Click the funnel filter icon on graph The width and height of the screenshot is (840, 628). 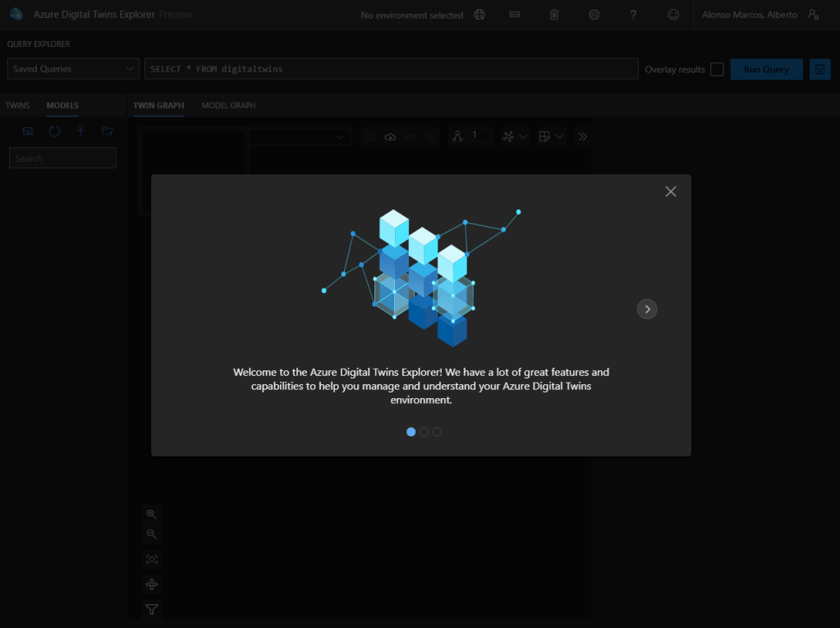point(151,609)
